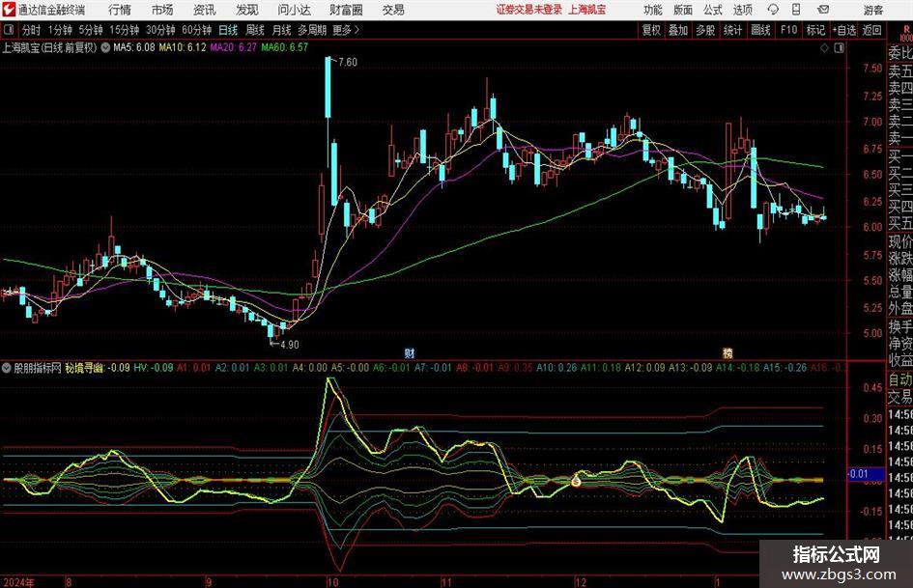
Task: Click the F10 company info button
Action: tap(789, 30)
